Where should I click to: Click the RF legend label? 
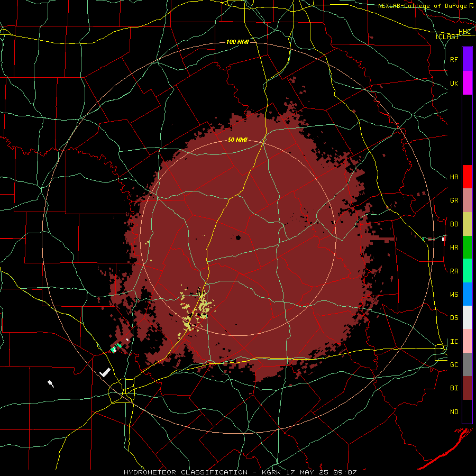coord(454,59)
